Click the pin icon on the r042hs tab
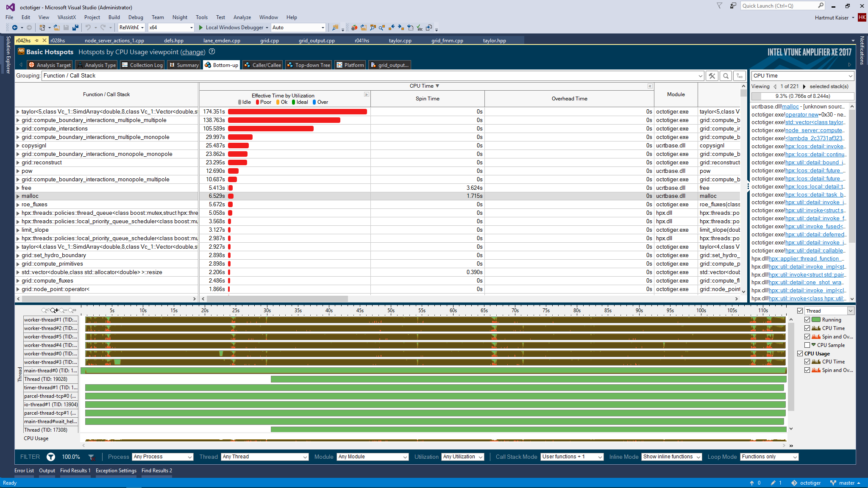Image resolution: width=868 pixels, height=488 pixels. [x=37, y=41]
